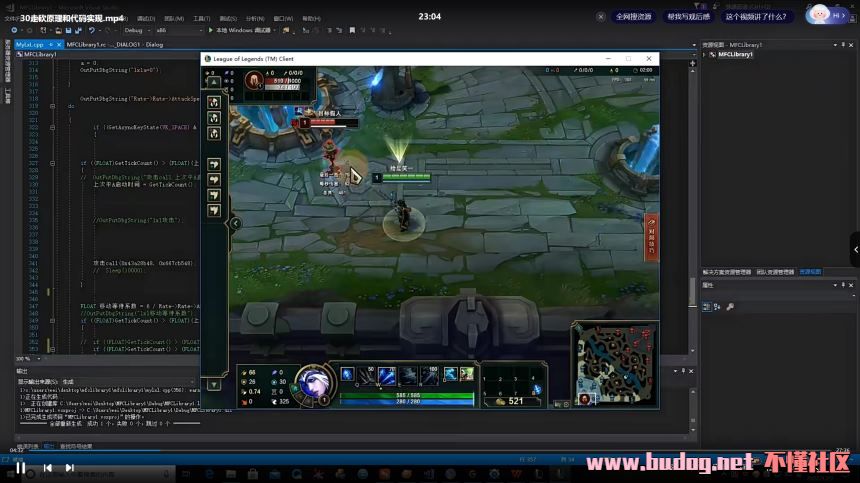860x483 pixels.
Task: Click the bookmark toolbar icon
Action: point(352,30)
